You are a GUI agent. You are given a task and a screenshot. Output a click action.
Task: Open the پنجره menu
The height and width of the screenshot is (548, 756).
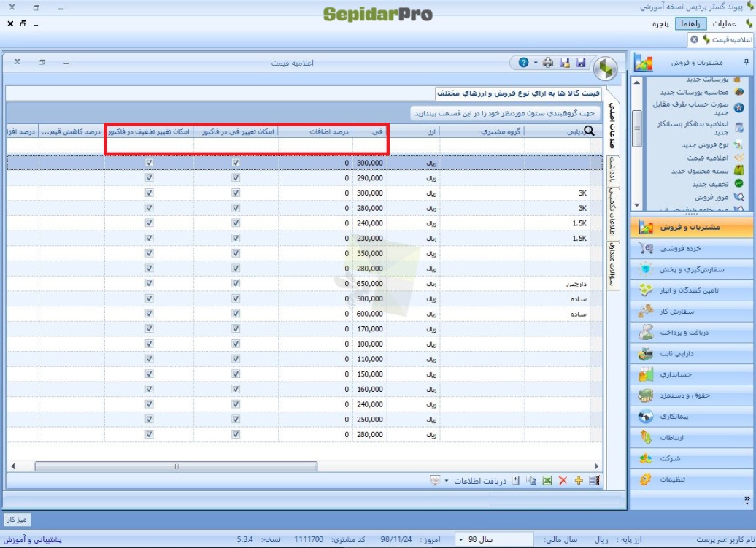[660, 23]
